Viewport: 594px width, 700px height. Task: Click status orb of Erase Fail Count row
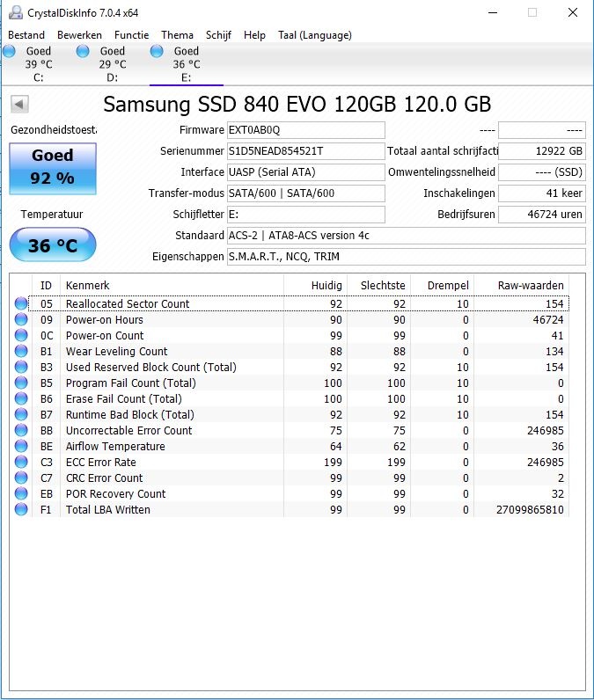pyautogui.click(x=21, y=398)
